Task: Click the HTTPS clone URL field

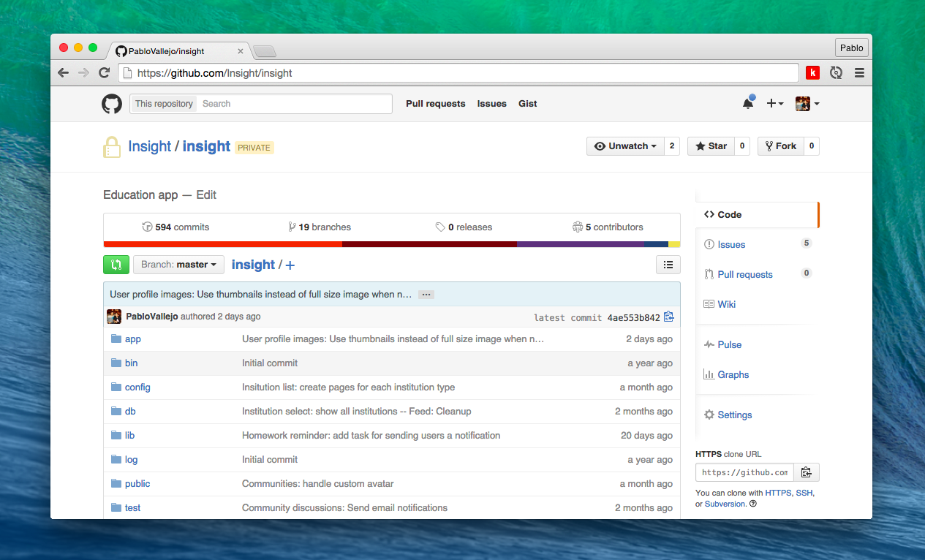Action: coord(744,472)
